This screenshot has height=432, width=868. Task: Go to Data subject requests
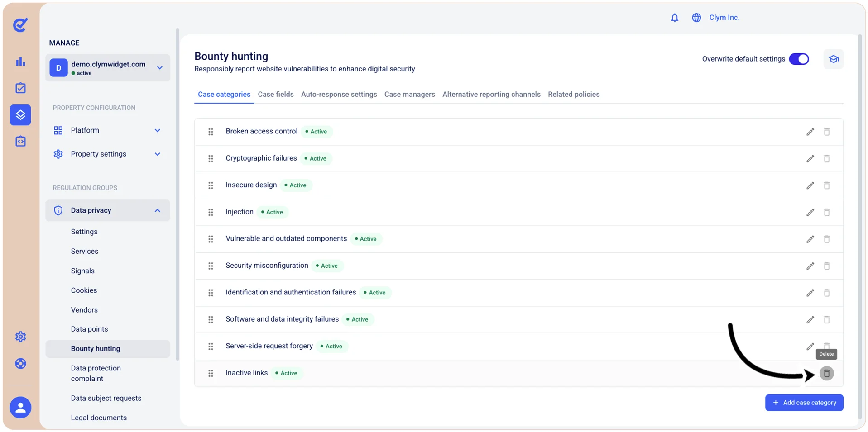pyautogui.click(x=106, y=398)
